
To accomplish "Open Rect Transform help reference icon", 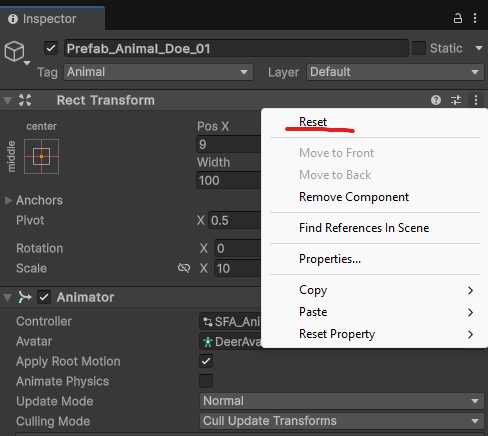I will click(x=436, y=100).
